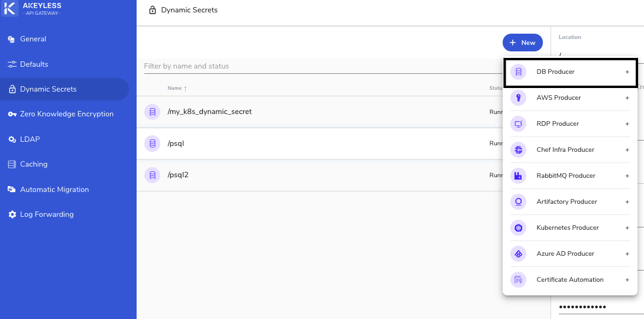Choose RabbitMQ Producer menu entry
This screenshot has width=644, height=319.
[x=570, y=176]
